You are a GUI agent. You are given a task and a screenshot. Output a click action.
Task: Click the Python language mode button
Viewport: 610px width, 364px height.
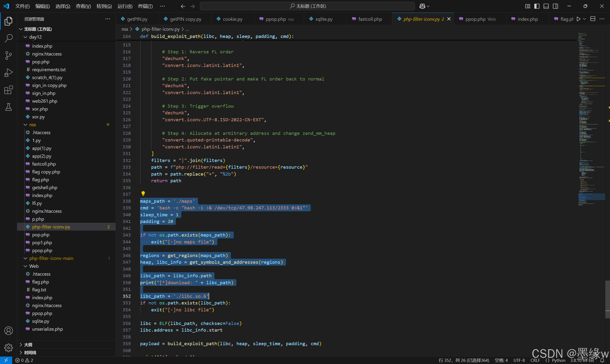tap(558, 360)
